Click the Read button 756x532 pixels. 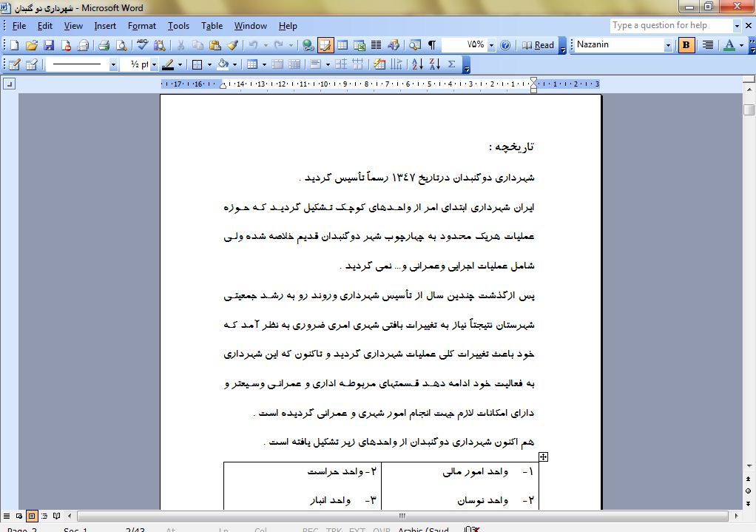(x=538, y=45)
